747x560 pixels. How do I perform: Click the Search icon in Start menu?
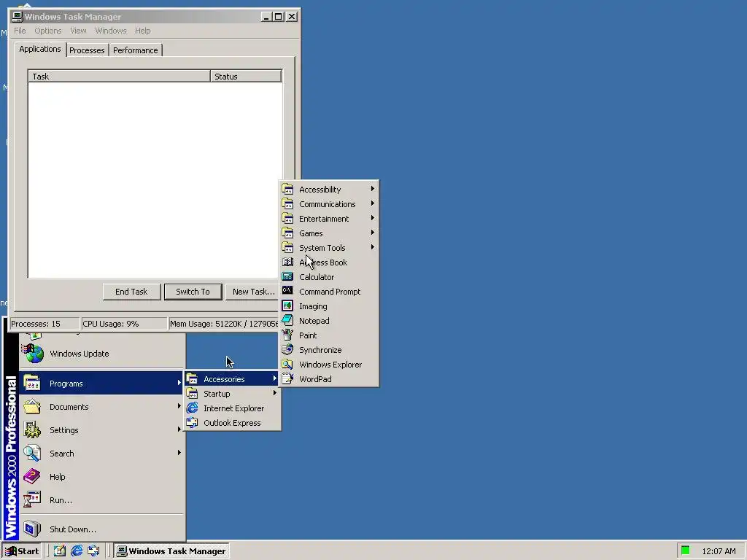pyautogui.click(x=32, y=453)
